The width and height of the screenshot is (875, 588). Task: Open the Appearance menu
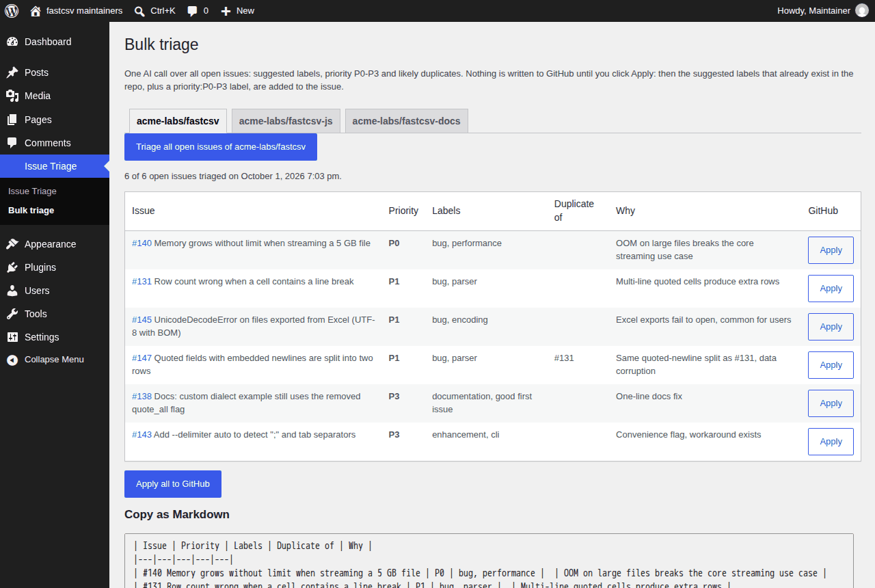tap(55, 244)
